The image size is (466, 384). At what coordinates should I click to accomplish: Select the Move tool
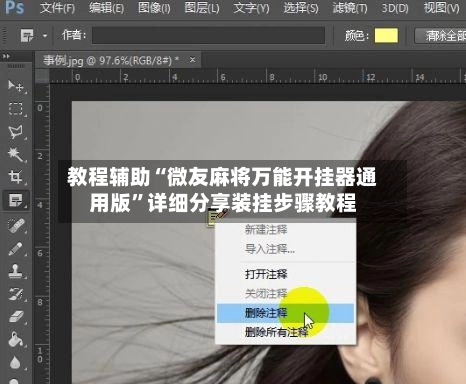pos(16,86)
